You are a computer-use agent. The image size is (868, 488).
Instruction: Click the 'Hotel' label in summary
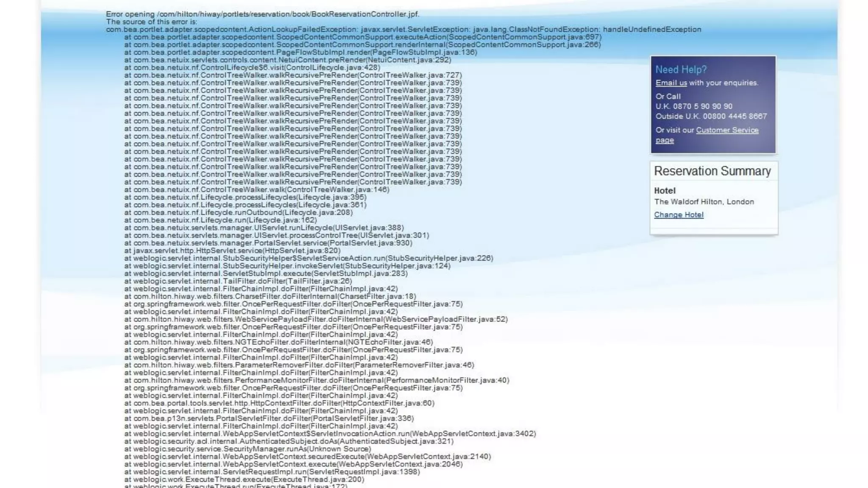click(665, 191)
